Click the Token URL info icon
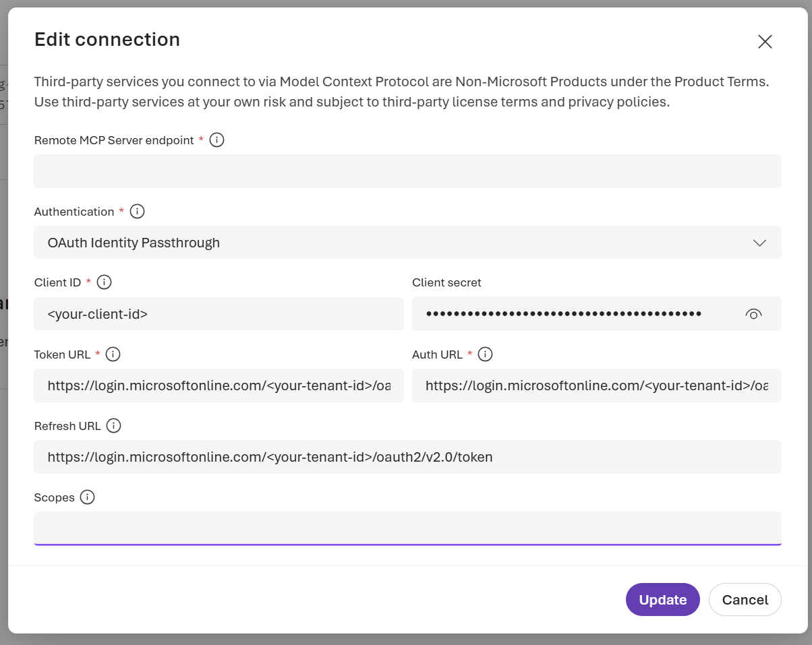The height and width of the screenshot is (645, 812). (113, 355)
